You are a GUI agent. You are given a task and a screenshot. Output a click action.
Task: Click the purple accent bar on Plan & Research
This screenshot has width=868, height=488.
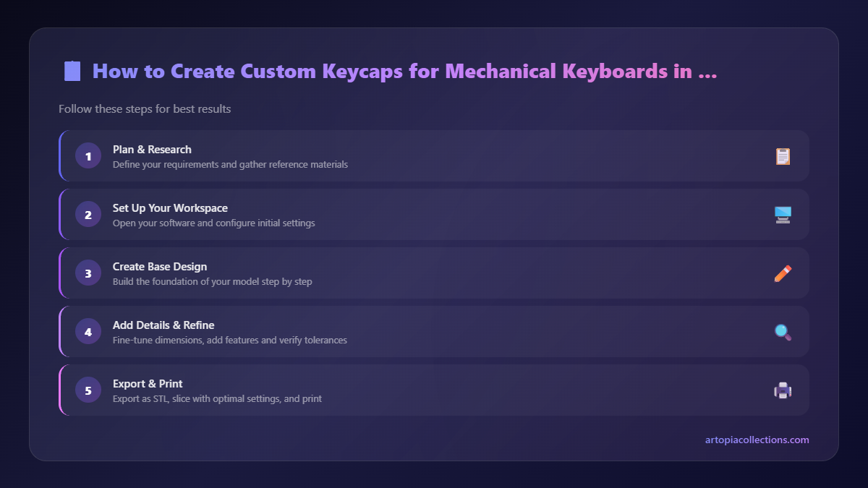[61, 155]
